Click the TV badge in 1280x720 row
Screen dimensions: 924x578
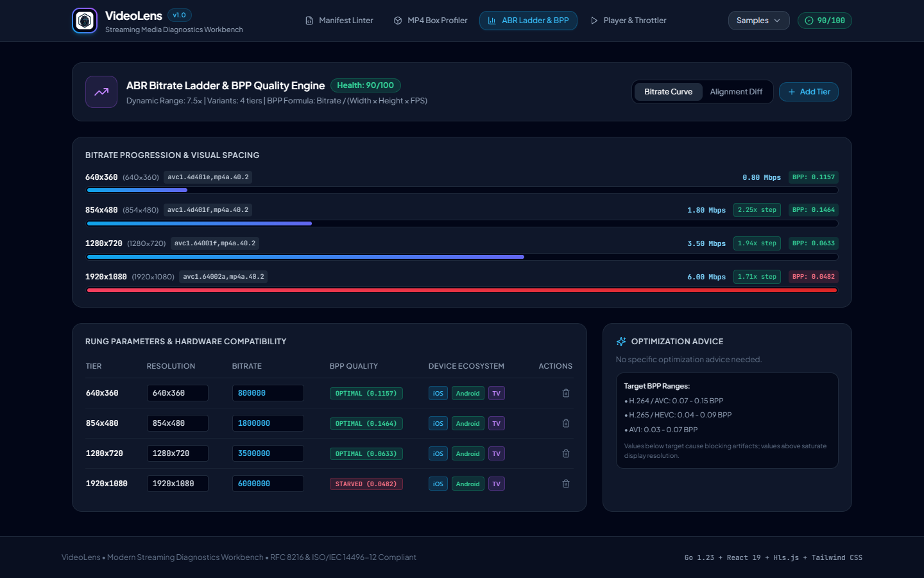497,453
